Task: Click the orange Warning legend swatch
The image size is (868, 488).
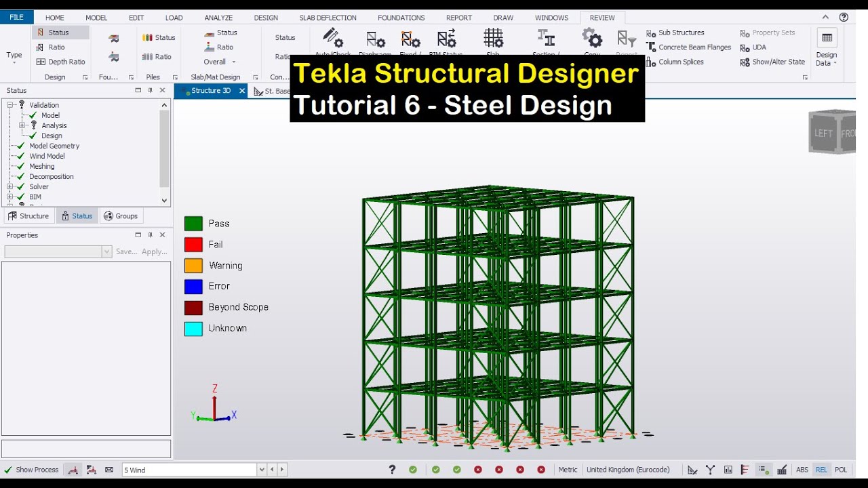Action: pyautogui.click(x=194, y=266)
